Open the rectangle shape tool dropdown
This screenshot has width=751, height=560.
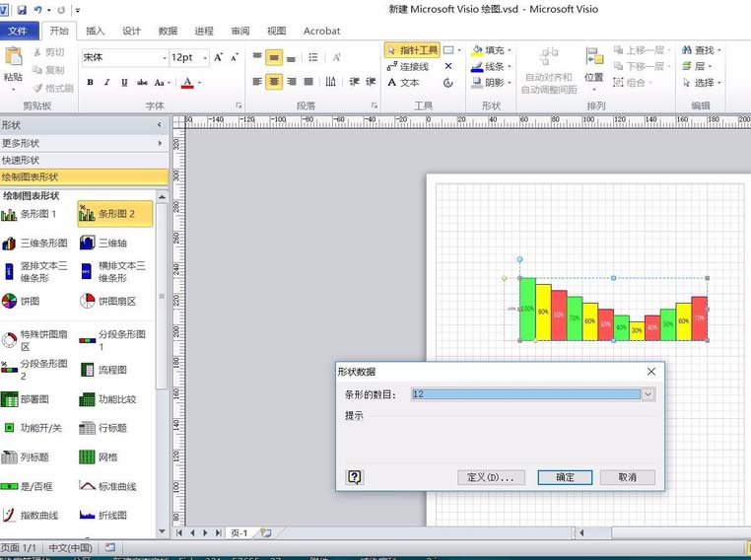tap(459, 50)
